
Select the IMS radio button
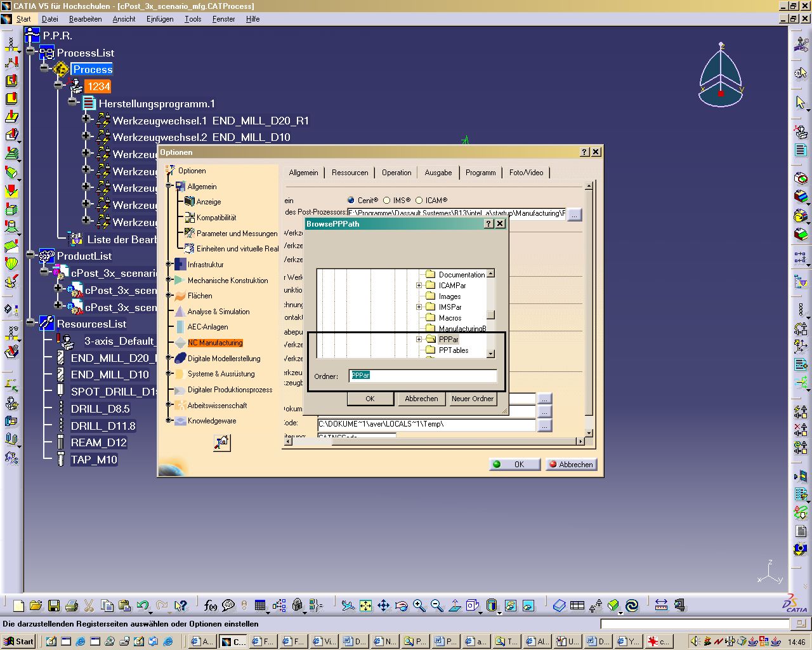click(386, 200)
